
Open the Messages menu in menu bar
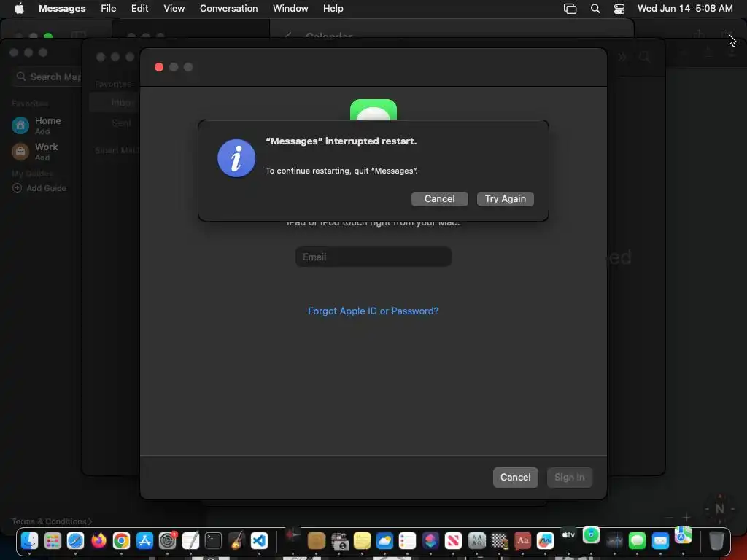(62, 9)
